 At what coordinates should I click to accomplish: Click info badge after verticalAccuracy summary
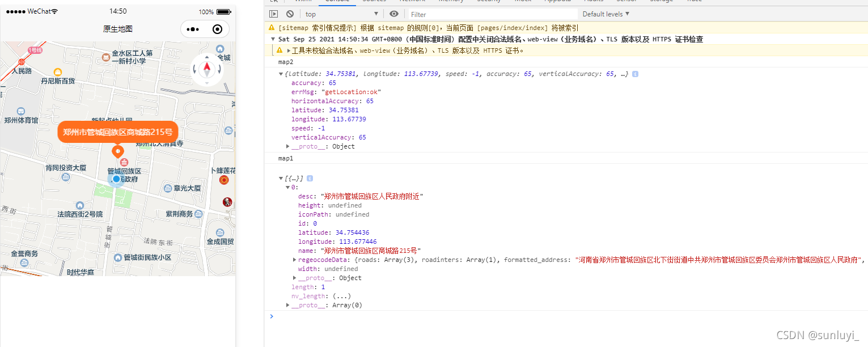point(635,74)
